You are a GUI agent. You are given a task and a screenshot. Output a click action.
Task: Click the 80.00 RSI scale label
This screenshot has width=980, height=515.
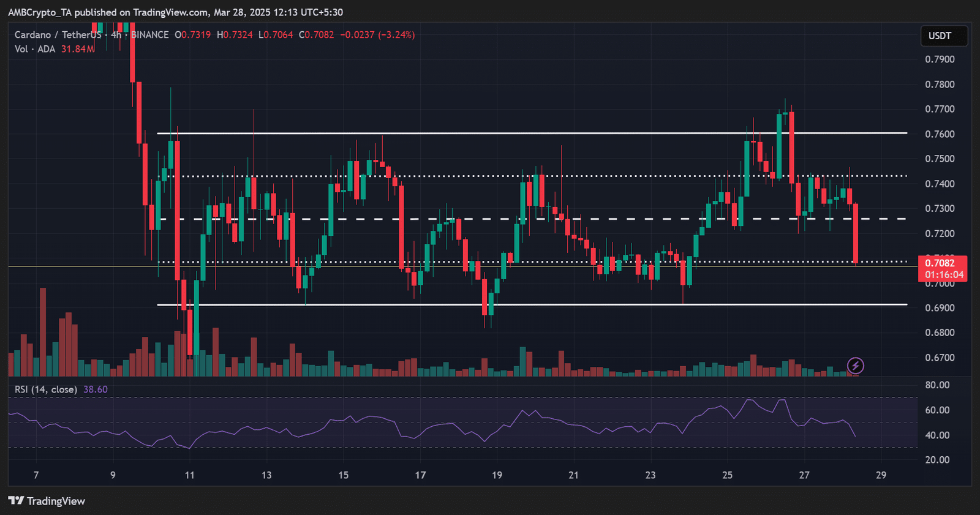click(937, 385)
